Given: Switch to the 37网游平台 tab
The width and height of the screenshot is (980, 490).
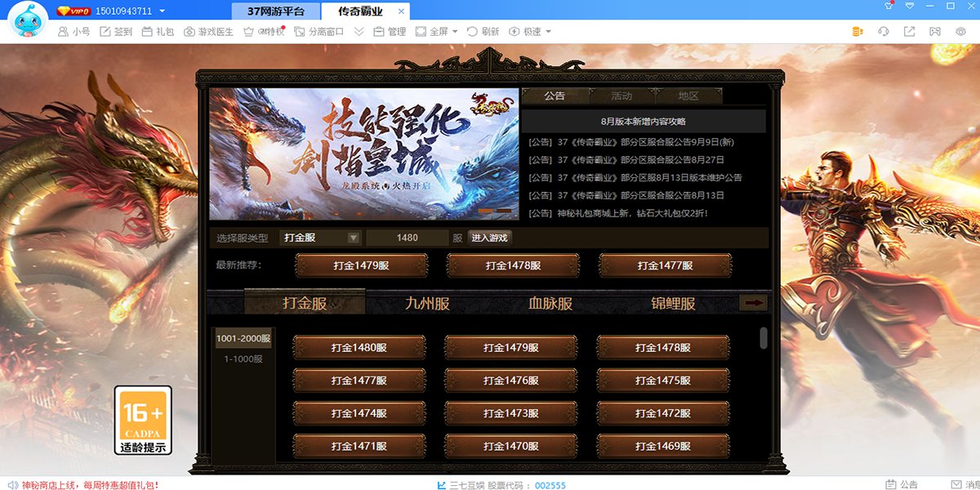Looking at the screenshot, I should coord(276,11).
